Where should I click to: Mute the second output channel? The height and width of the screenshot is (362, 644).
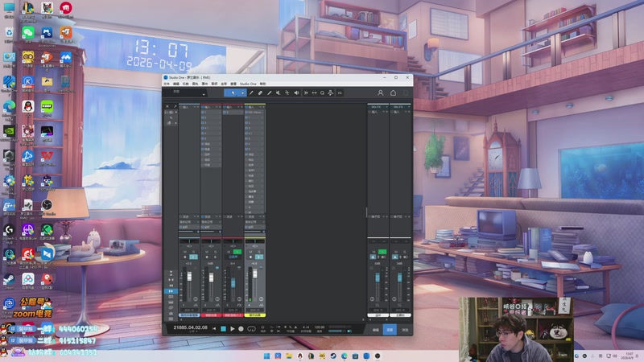point(395,252)
